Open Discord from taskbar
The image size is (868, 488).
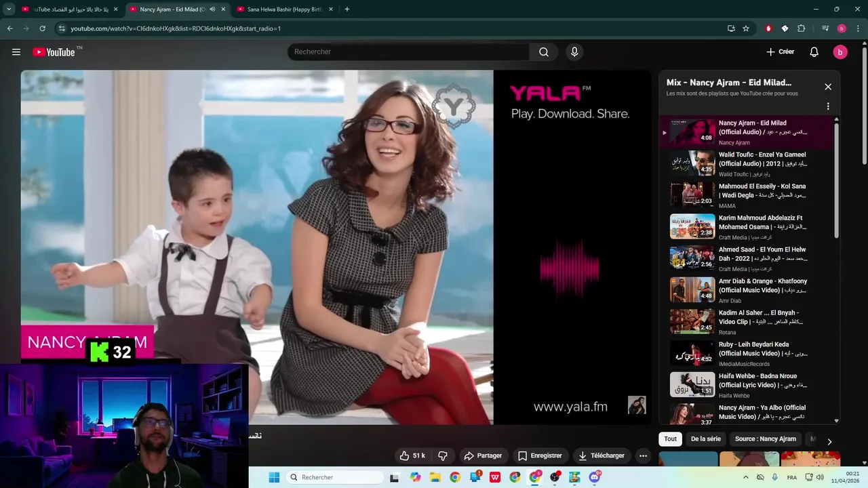click(x=595, y=477)
